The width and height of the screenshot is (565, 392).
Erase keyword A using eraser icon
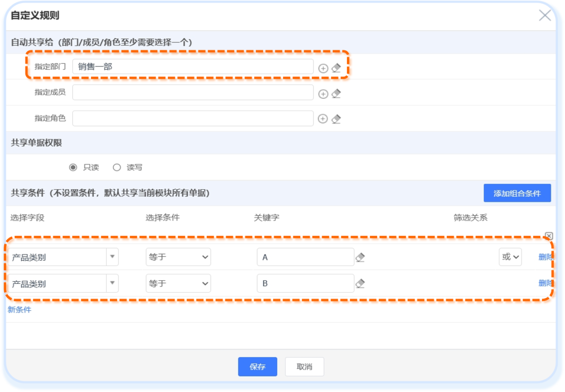point(360,257)
